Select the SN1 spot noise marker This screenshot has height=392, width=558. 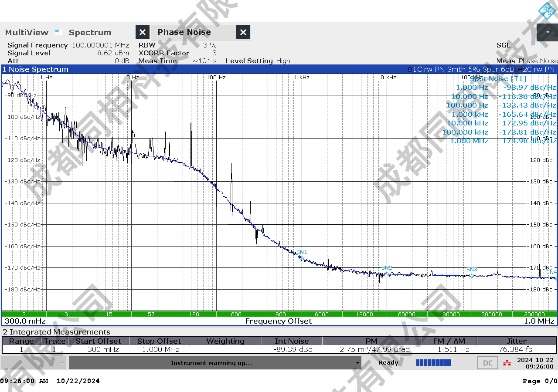tap(302, 258)
